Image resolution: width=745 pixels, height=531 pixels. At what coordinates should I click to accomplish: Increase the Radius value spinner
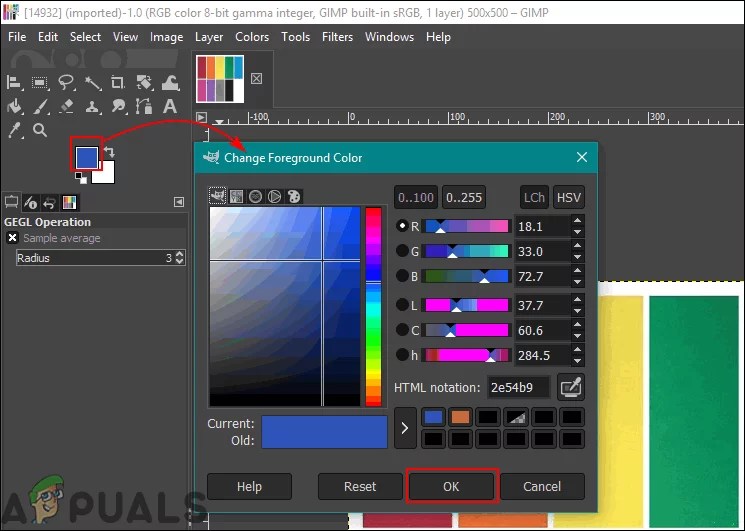pos(180,254)
